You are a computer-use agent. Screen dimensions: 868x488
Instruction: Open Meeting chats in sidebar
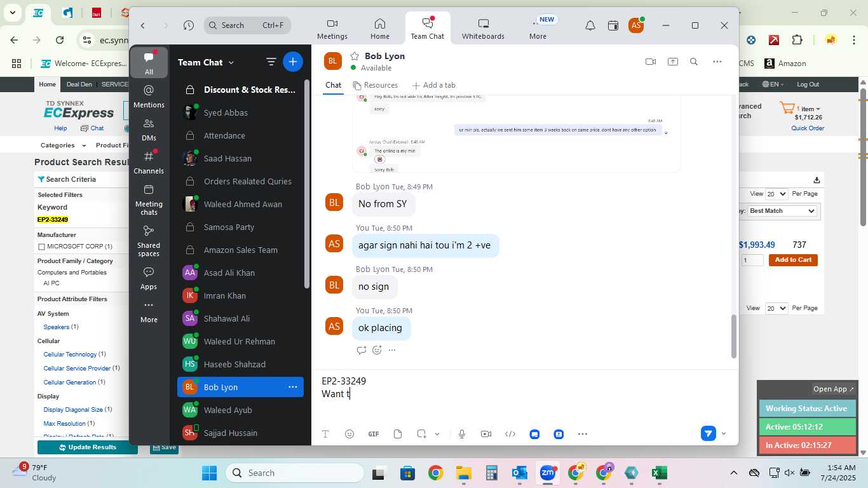[149, 200]
